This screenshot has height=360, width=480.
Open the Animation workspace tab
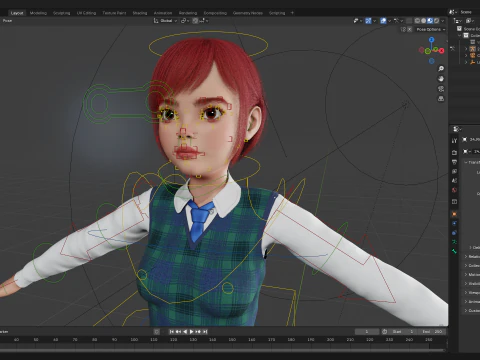pyautogui.click(x=163, y=13)
